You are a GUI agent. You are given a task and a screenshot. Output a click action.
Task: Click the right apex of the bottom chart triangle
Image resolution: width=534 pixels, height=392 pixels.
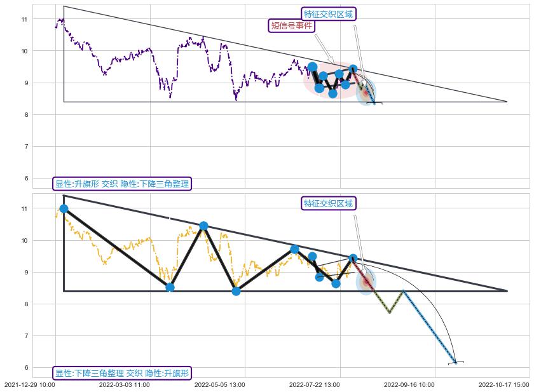pos(507,291)
